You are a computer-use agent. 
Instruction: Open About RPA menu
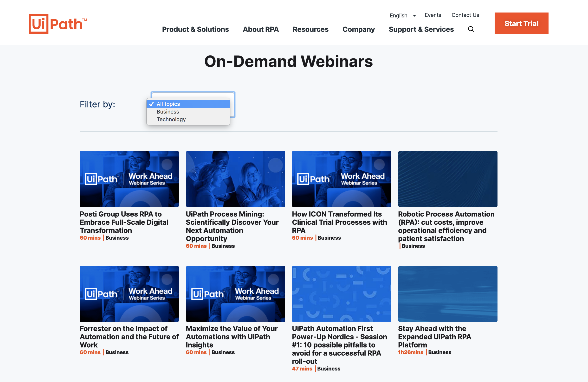[x=261, y=29]
